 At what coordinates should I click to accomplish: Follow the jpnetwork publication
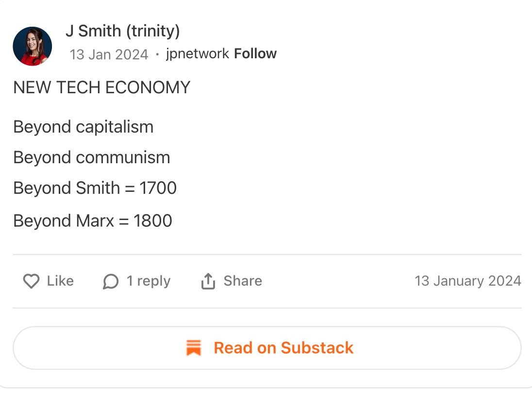pyautogui.click(x=255, y=53)
